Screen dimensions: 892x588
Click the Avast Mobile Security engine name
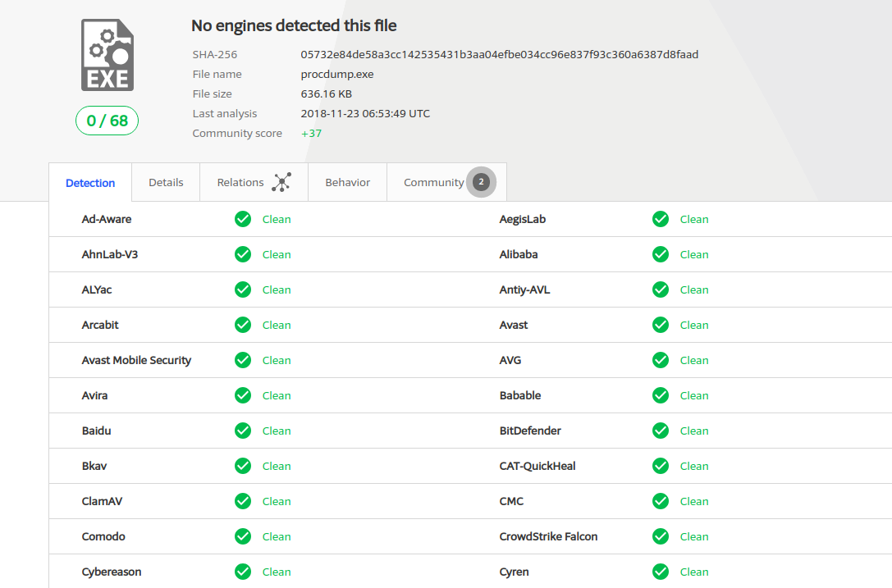(136, 360)
